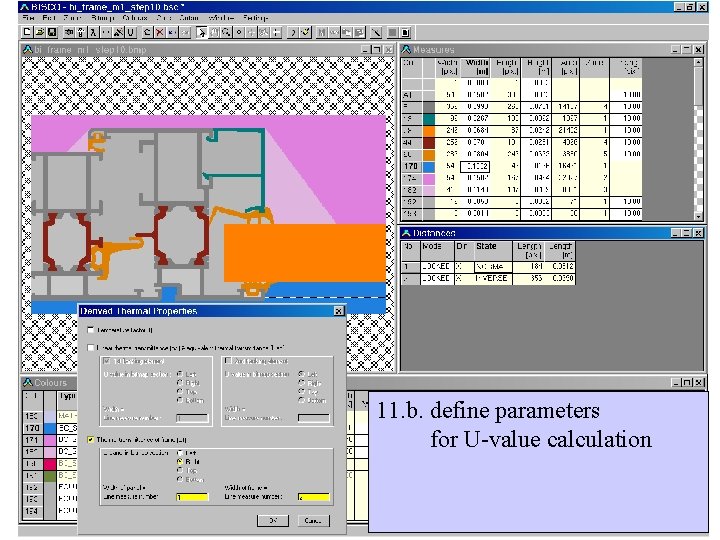
Task: Click the checkmark toolbar icon
Action: 305,32
